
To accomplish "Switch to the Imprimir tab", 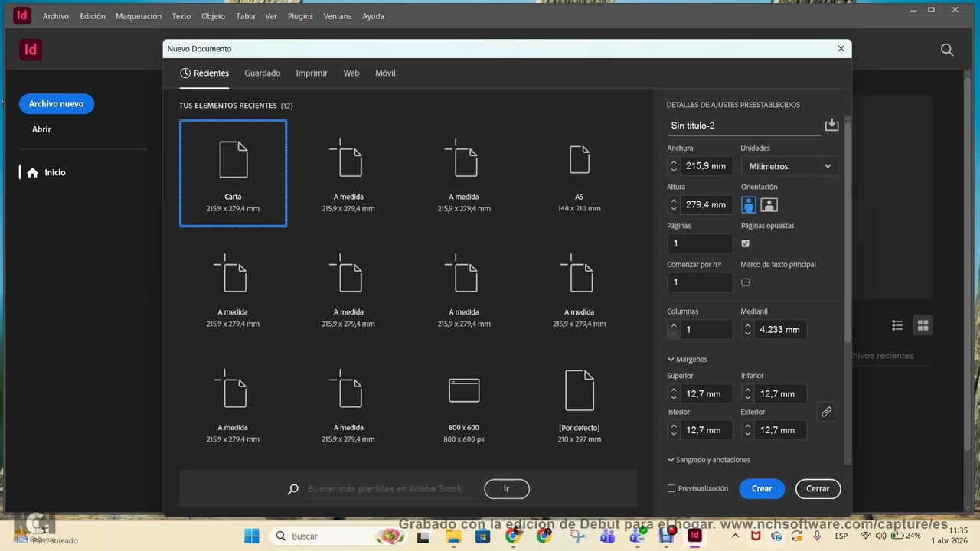I will [x=312, y=73].
